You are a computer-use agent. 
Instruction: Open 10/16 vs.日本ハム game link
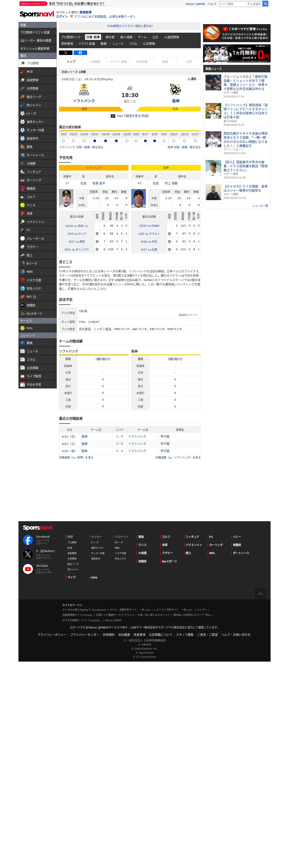coord(77,226)
